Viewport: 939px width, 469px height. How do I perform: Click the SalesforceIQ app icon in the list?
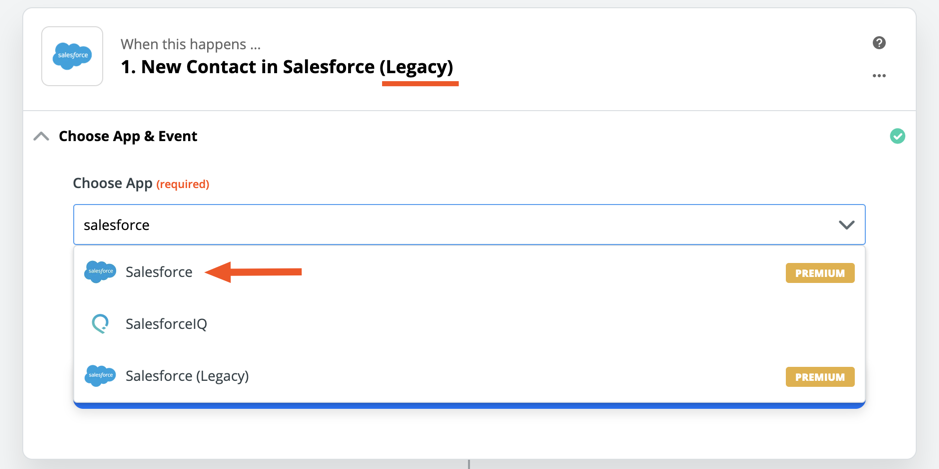(x=100, y=324)
